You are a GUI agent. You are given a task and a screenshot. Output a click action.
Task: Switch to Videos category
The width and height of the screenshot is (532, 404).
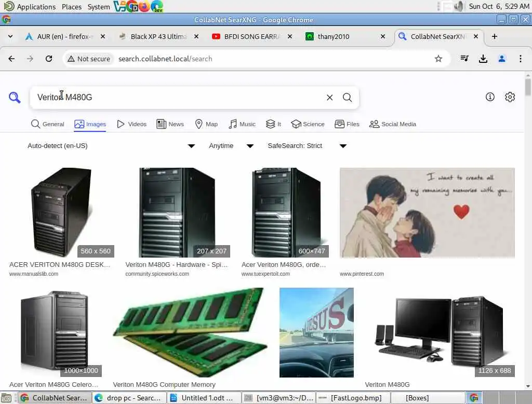[131, 124]
